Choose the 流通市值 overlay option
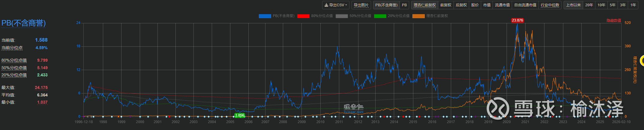644x130 pixels. click(x=502, y=5)
